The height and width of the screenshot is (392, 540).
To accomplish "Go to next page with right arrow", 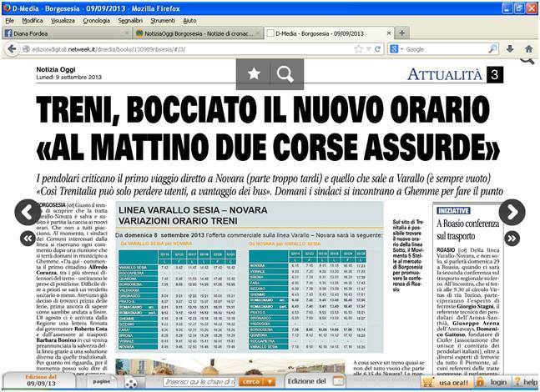I will pyautogui.click(x=511, y=213).
